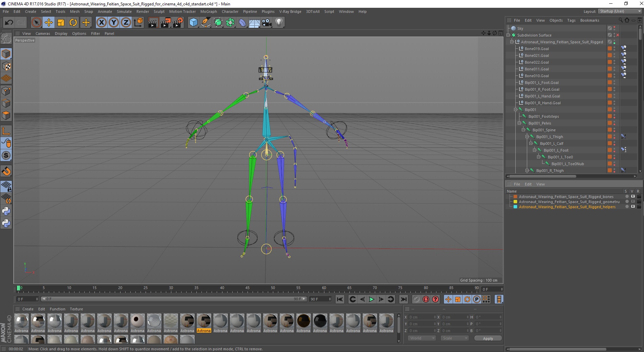Viewport: 644px width, 352px height.
Task: Expand the Bip001_R_Thigh branch
Action: pos(527,171)
